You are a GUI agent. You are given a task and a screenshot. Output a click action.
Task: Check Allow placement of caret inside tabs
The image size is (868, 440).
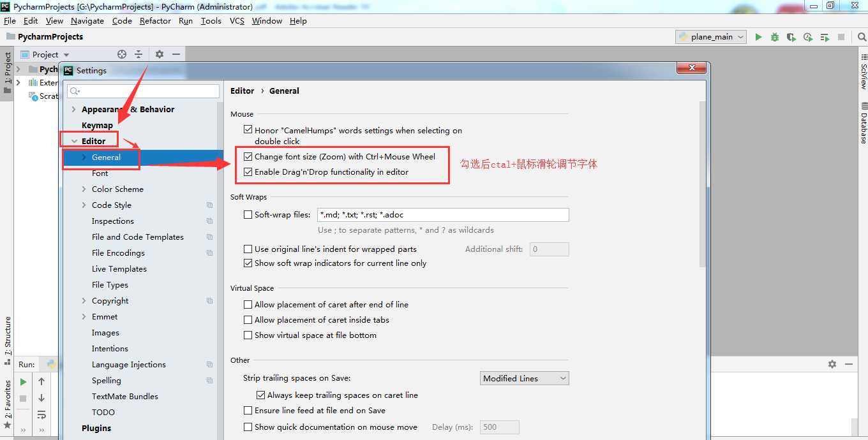coord(248,320)
